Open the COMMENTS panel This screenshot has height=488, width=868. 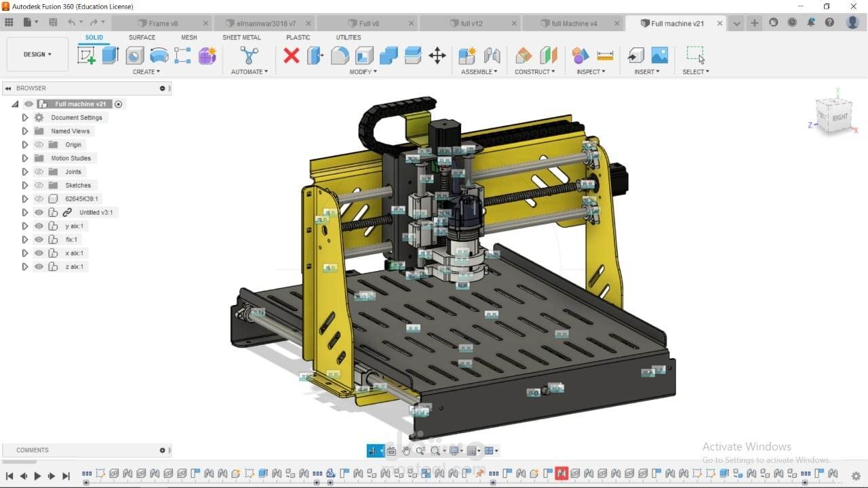pyautogui.click(x=31, y=449)
